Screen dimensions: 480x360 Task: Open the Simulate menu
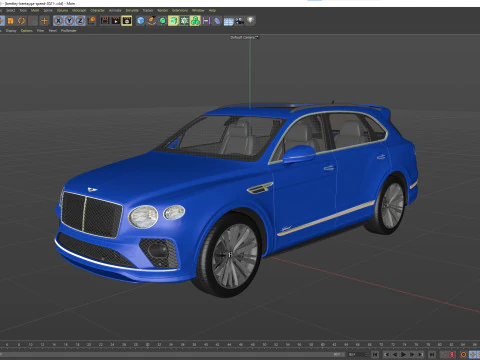pyautogui.click(x=132, y=10)
